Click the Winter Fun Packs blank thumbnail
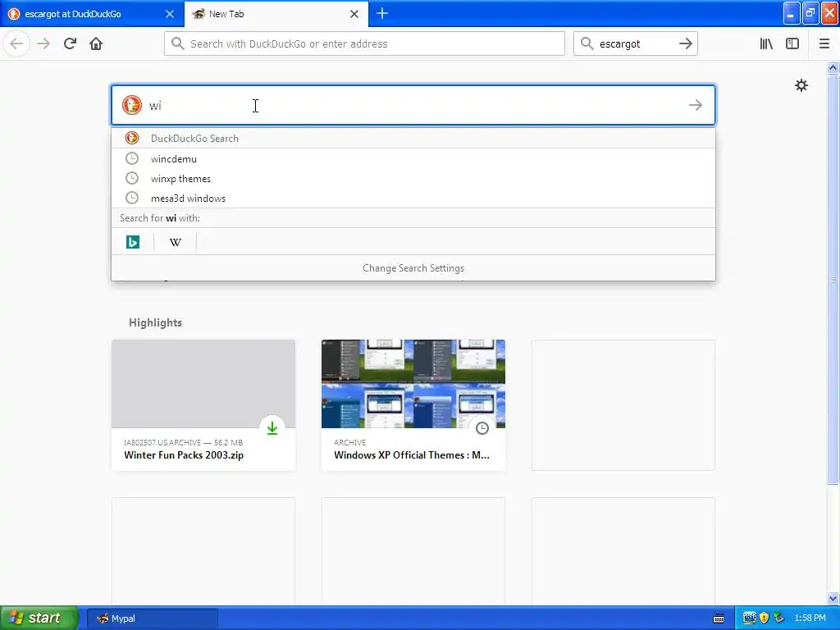The width and height of the screenshot is (840, 630). coord(203,384)
